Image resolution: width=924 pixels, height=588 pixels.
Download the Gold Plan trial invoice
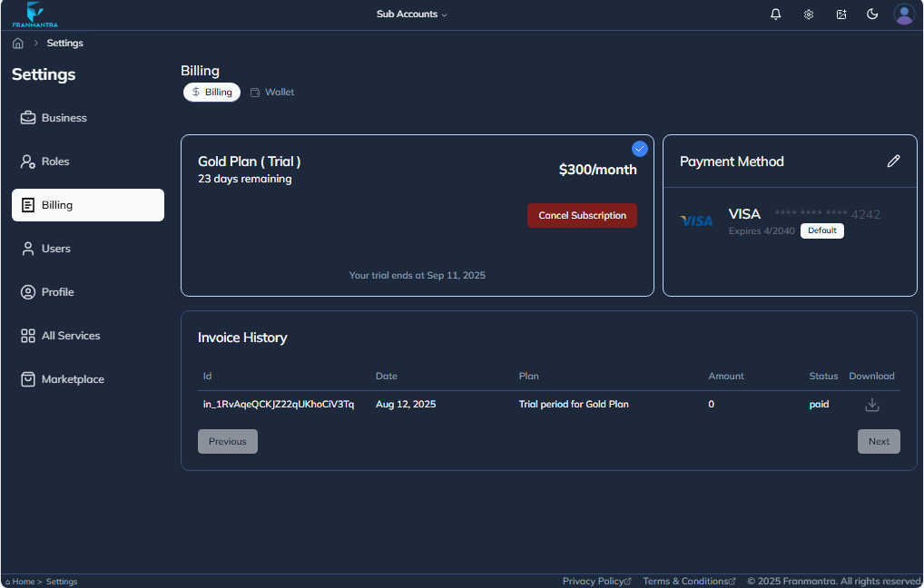(x=871, y=404)
